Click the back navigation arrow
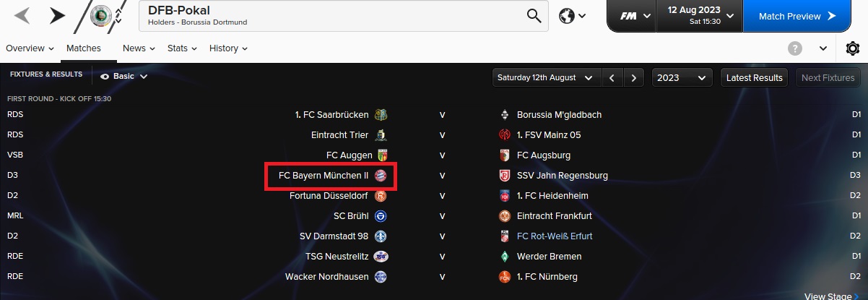868x300 pixels. pos(22,15)
